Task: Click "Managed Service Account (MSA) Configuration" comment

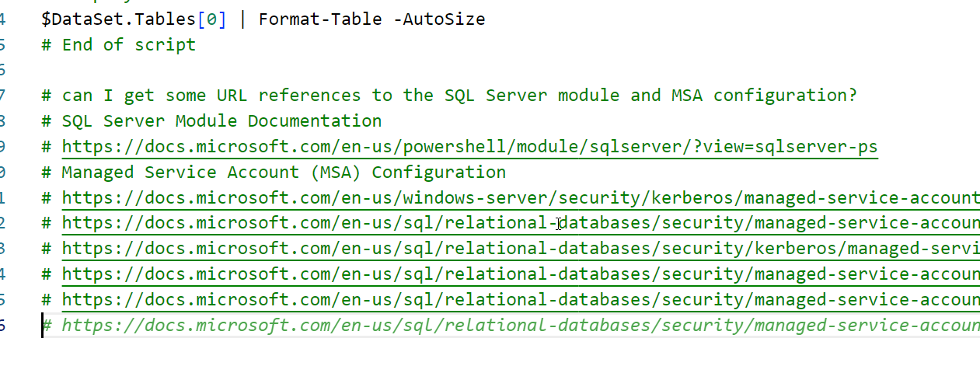Action: tap(284, 172)
